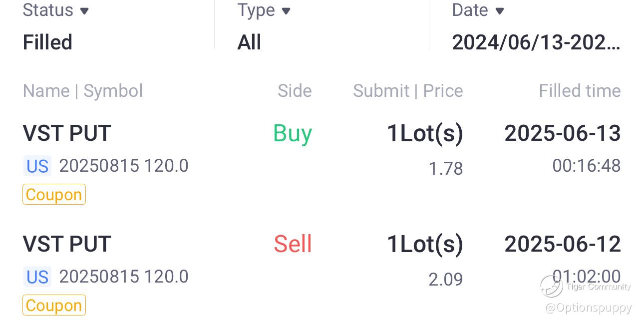The image size is (644, 322).
Task: Open the @Optionspuppy profile link
Action: [588, 308]
